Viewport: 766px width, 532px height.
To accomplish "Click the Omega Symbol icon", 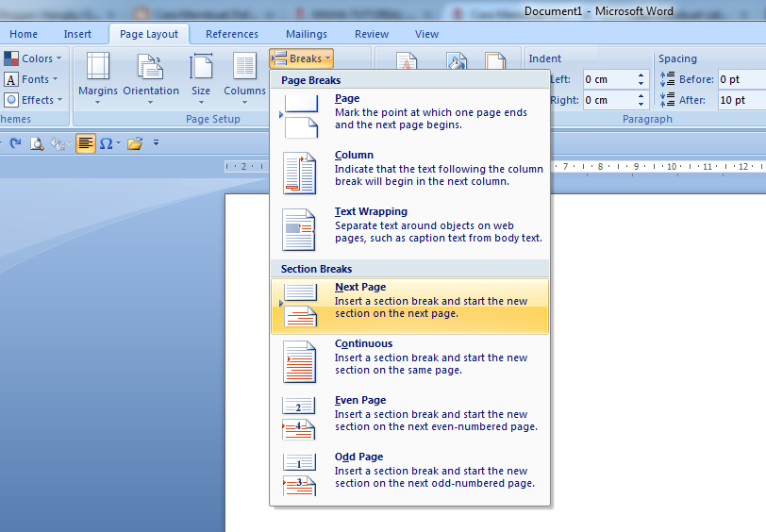I will click(106, 143).
